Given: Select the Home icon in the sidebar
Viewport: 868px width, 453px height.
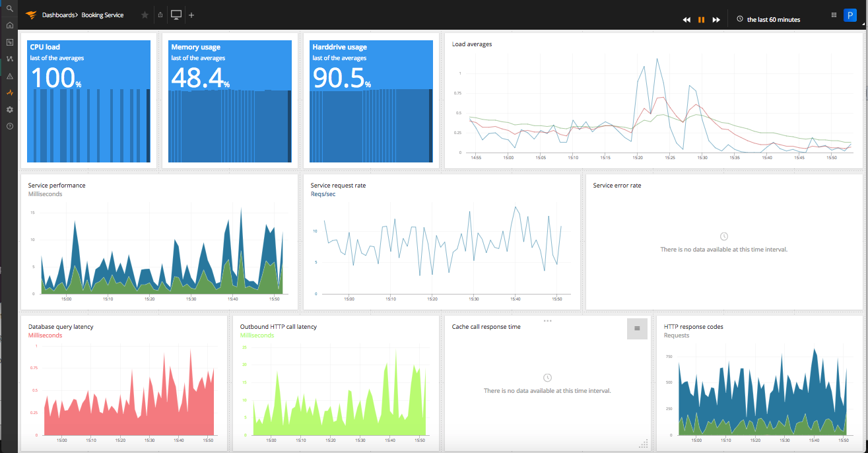Looking at the screenshot, I should [x=9, y=25].
